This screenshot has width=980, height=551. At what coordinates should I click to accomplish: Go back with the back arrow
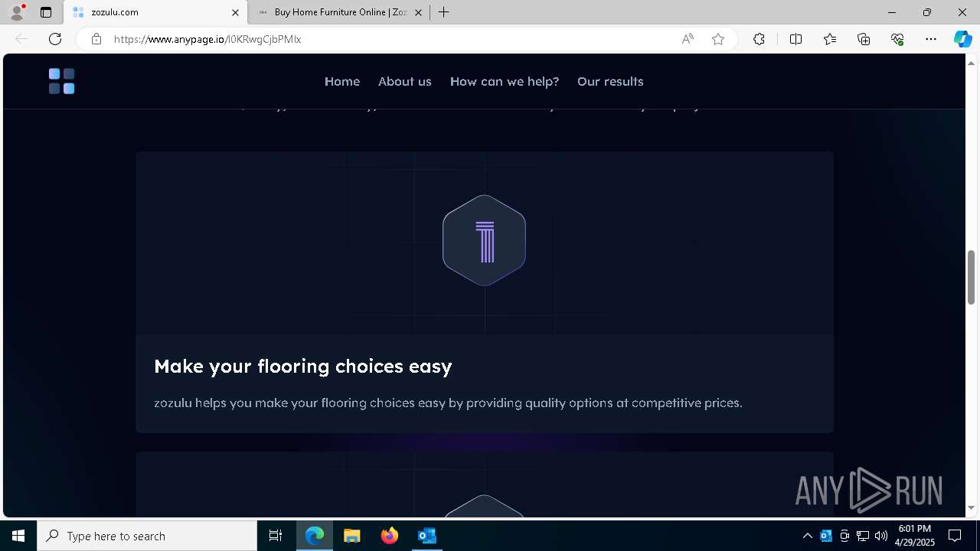pyautogui.click(x=21, y=39)
